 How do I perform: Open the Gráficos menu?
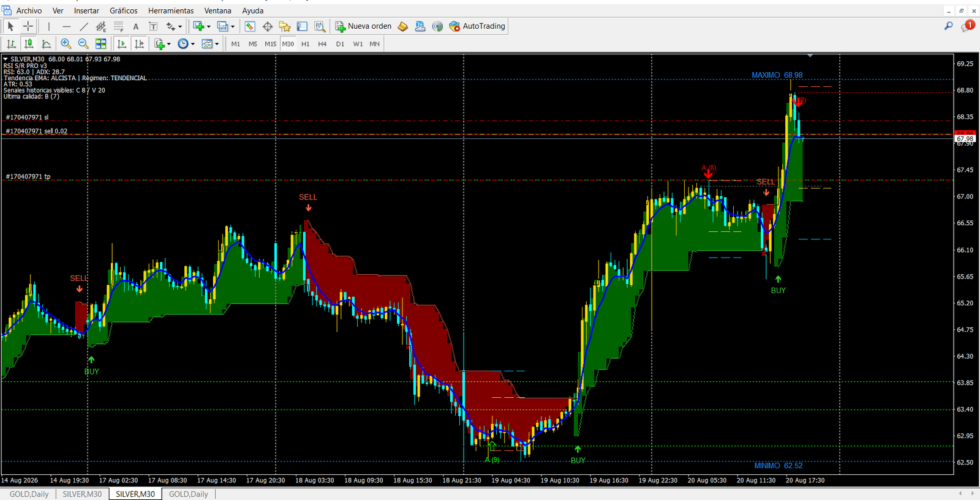click(124, 10)
